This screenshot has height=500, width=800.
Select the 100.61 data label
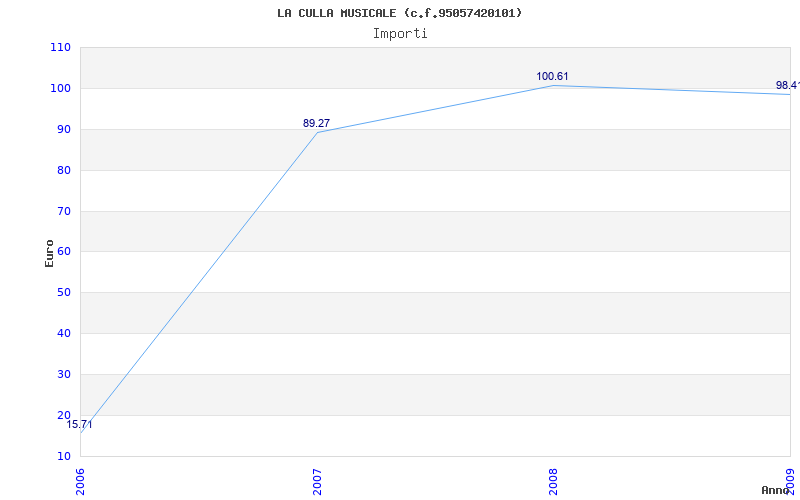point(553,76)
